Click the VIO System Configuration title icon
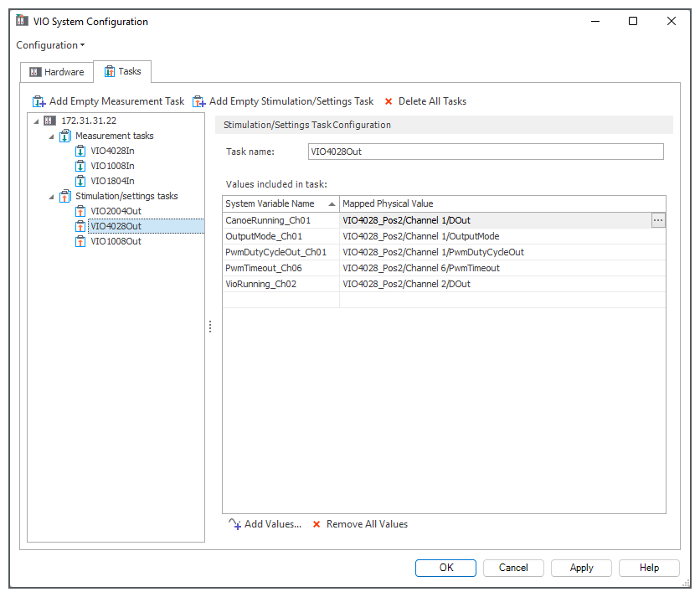The image size is (700, 597). [22, 21]
